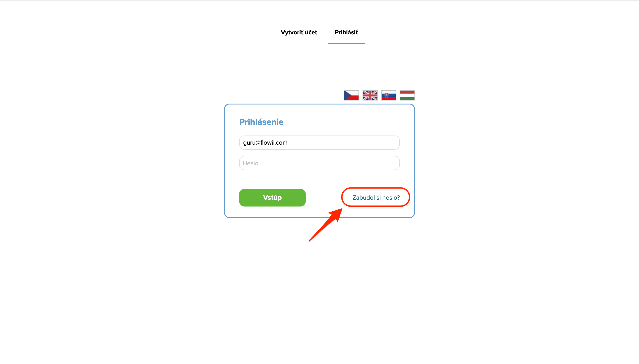This screenshot has width=639, height=364.
Task: Click the Prihlásenie heading
Action: (261, 122)
